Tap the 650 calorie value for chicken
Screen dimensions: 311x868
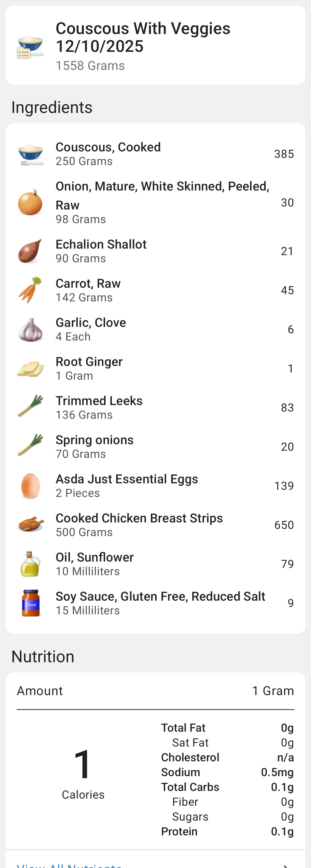click(x=284, y=525)
